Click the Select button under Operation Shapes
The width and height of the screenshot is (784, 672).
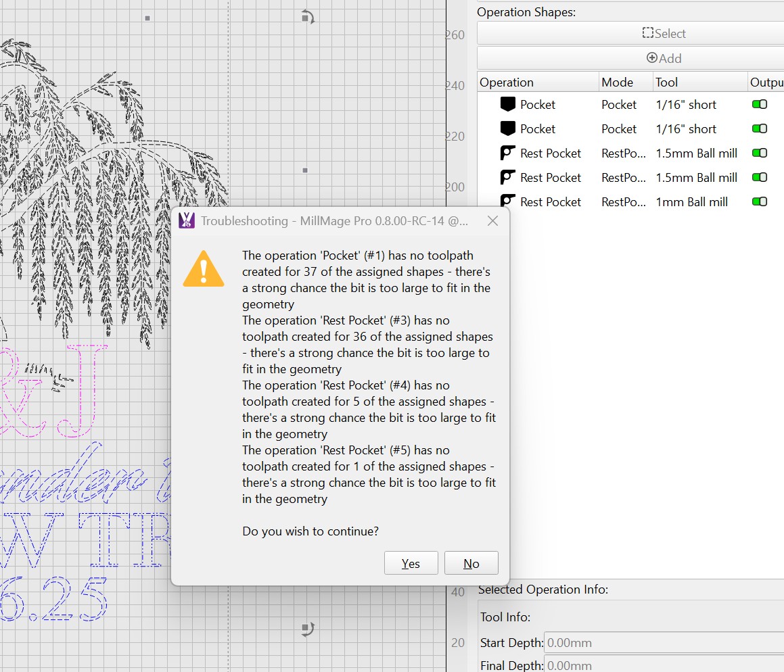click(630, 33)
